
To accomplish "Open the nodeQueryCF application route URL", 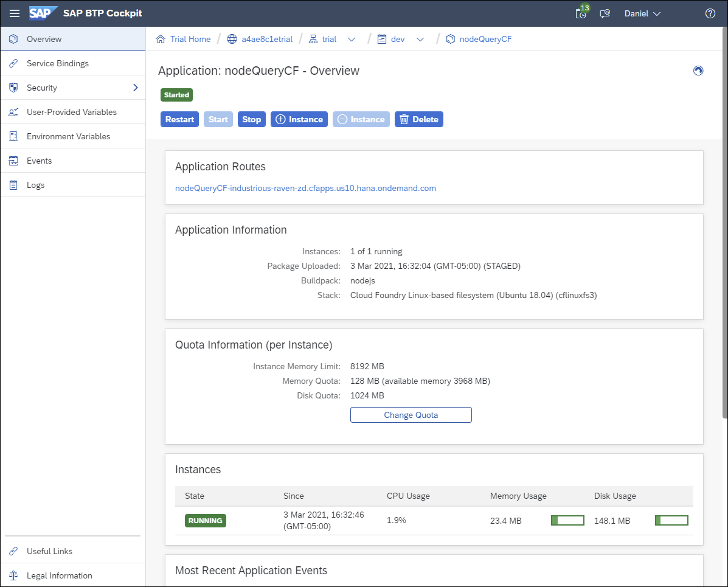I will tap(305, 188).
